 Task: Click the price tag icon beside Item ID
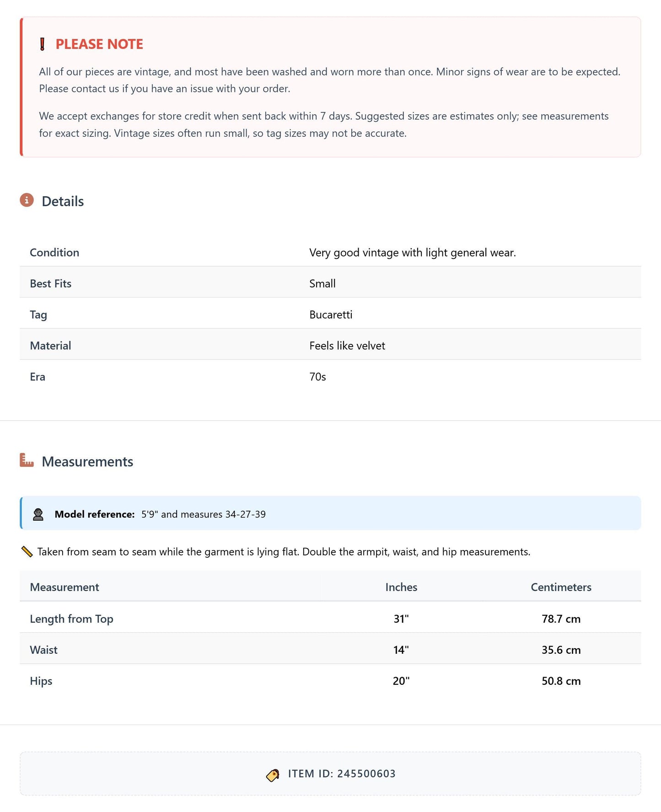pyautogui.click(x=273, y=775)
